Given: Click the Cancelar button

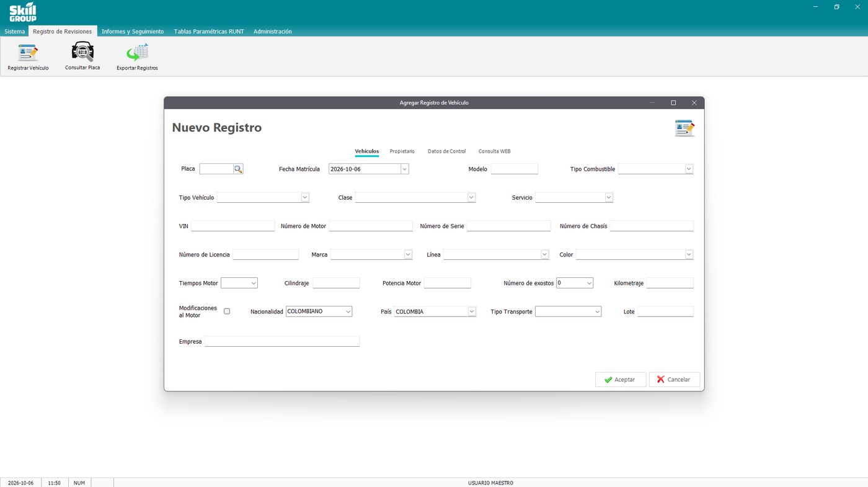Looking at the screenshot, I should tap(674, 379).
